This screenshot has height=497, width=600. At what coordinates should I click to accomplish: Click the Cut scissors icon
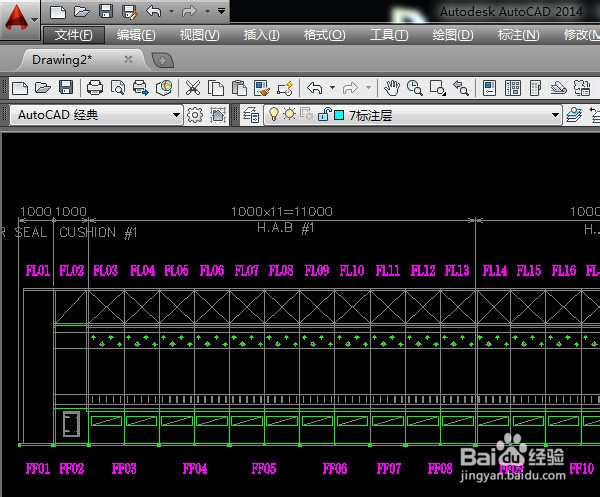pyautogui.click(x=192, y=88)
